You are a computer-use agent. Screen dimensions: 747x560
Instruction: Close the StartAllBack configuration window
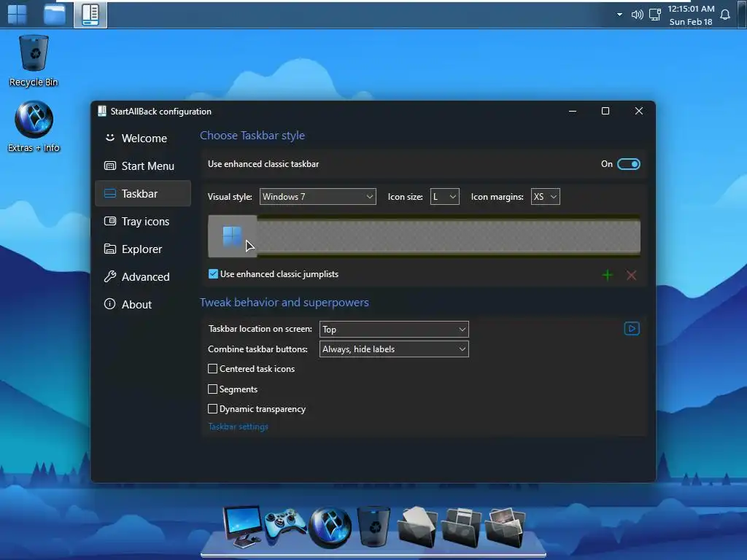[x=639, y=111]
